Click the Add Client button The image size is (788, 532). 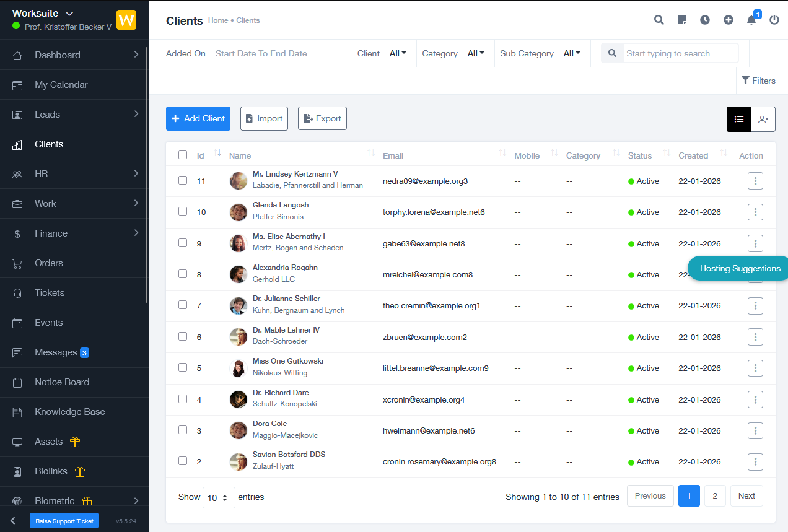pyautogui.click(x=198, y=119)
